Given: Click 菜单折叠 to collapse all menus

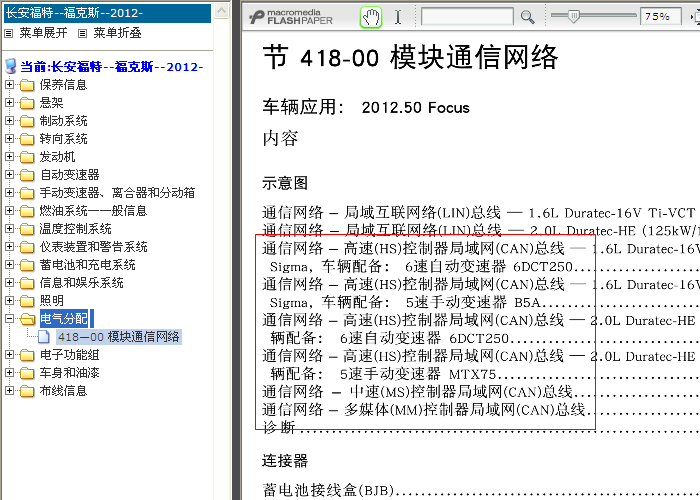Looking at the screenshot, I should pos(117,33).
